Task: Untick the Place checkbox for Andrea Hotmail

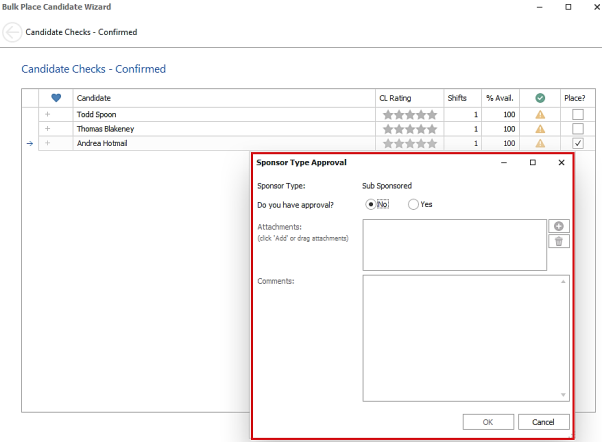Action: point(577,143)
